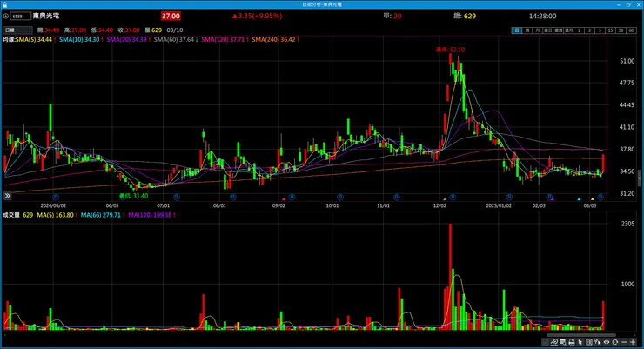Click the stock code input field 6588
The height and width of the screenshot is (349, 644).
[21, 16]
